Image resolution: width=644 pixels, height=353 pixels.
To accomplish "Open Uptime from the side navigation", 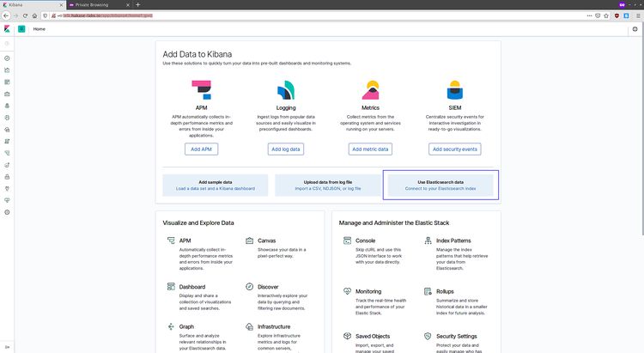I will 7,165.
